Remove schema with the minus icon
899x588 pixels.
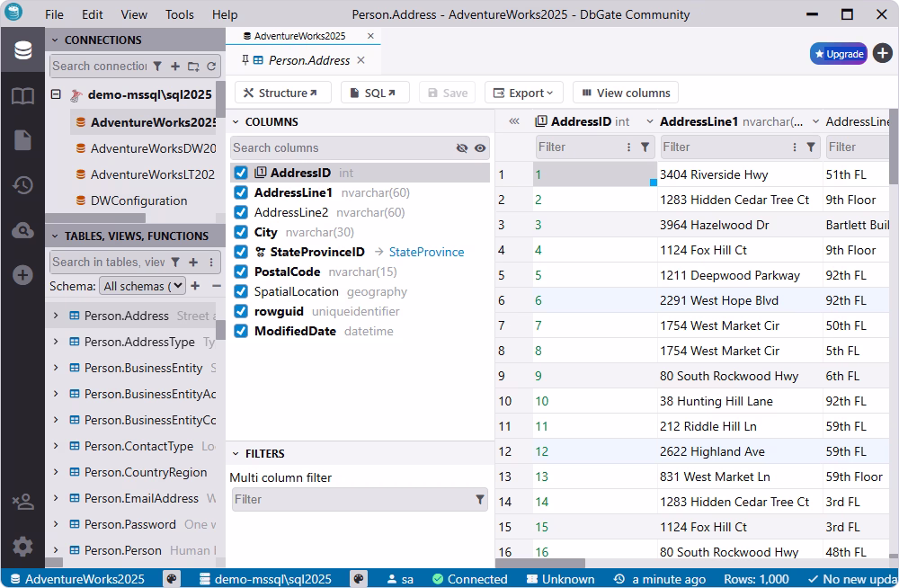[216, 286]
